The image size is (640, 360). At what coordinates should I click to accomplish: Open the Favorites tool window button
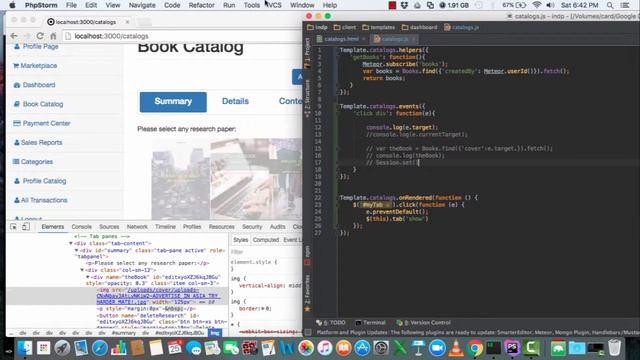(x=307, y=294)
